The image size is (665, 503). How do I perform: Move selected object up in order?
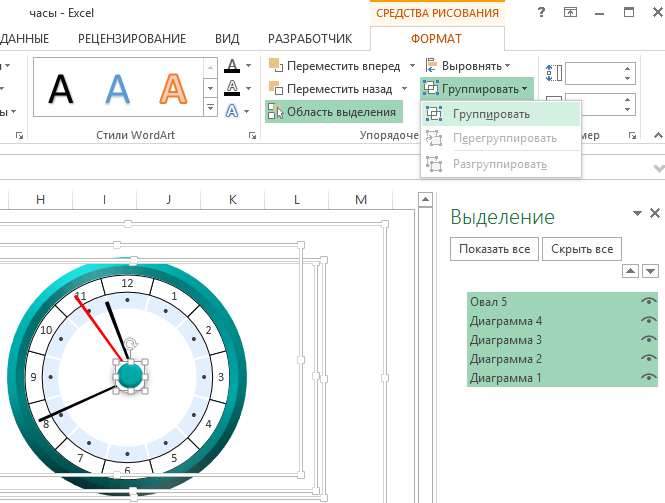[630, 271]
